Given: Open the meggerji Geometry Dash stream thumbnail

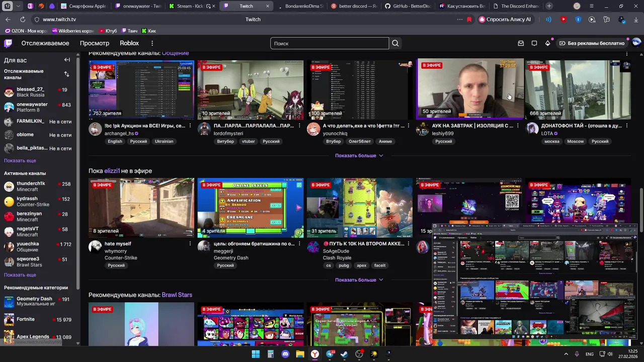Looking at the screenshot, I should pos(251,208).
